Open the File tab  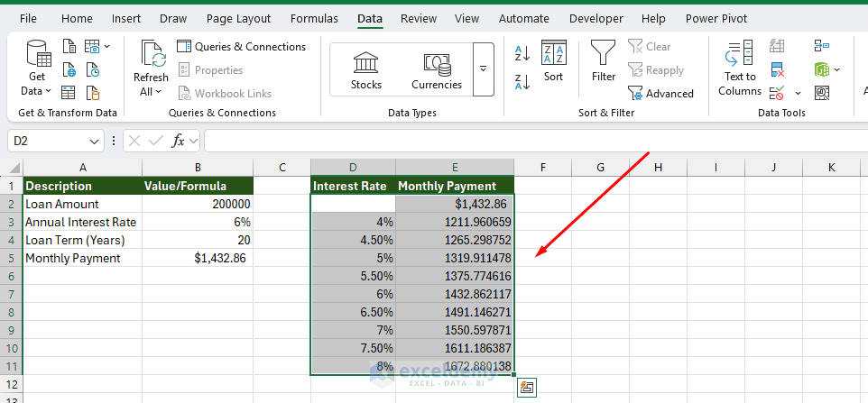(28, 19)
